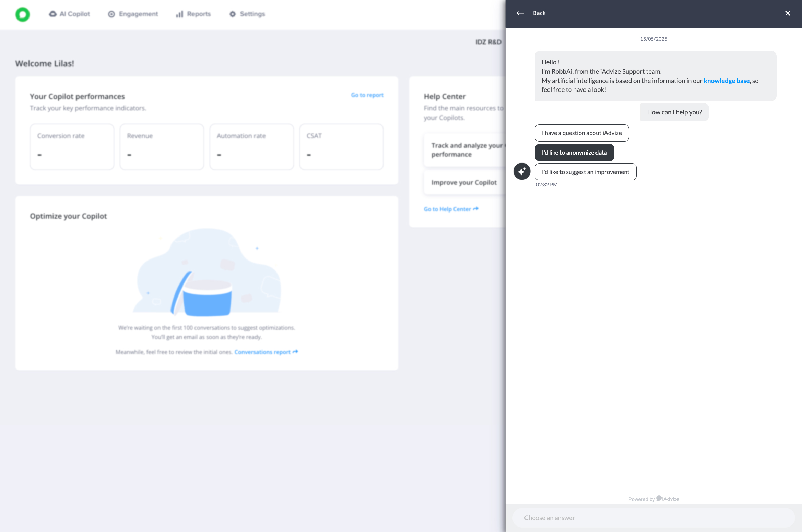Open the Settings menu
This screenshot has height=532, width=802.
(247, 14)
